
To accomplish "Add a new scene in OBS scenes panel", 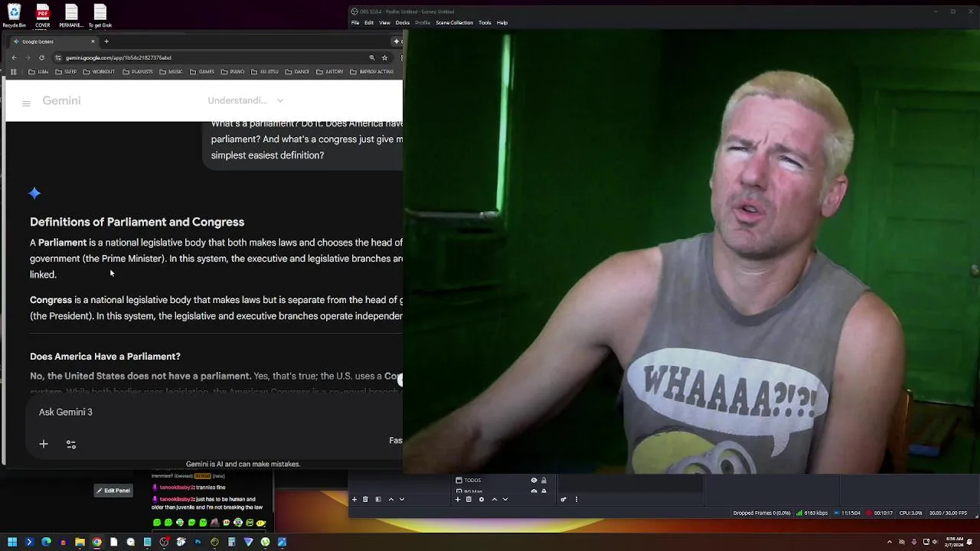I will [354, 499].
